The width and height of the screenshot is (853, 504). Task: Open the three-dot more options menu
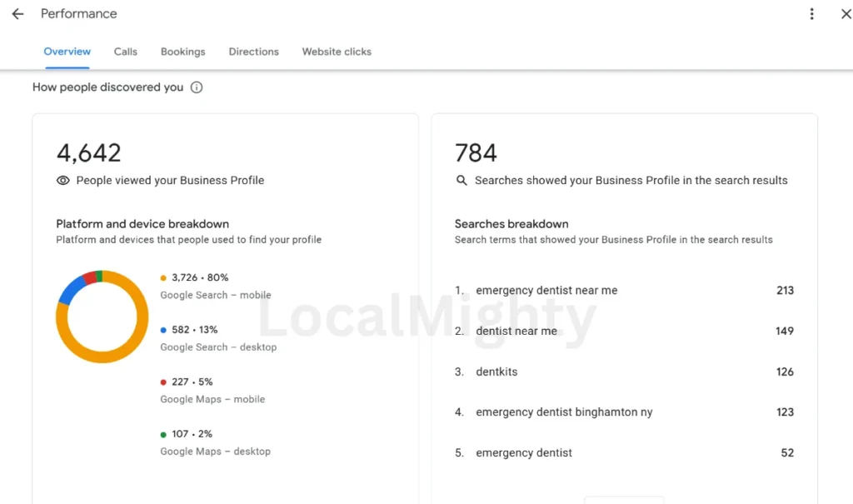pyautogui.click(x=812, y=14)
